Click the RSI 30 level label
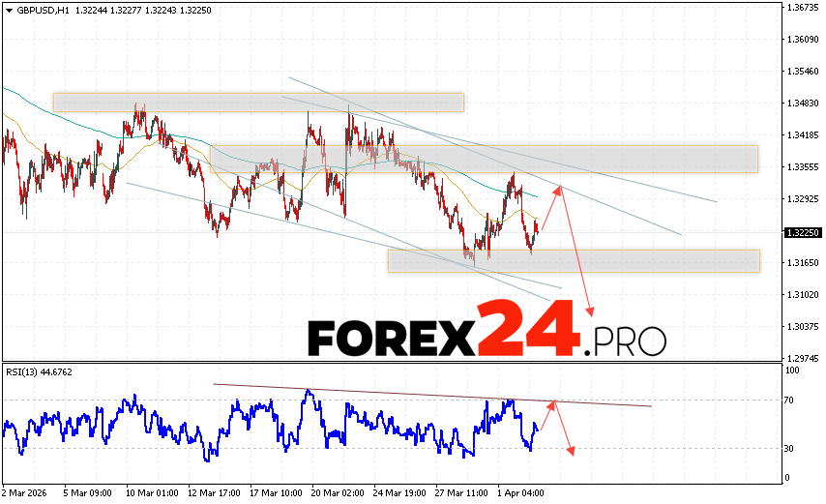This screenshot has height=504, width=826. click(790, 448)
